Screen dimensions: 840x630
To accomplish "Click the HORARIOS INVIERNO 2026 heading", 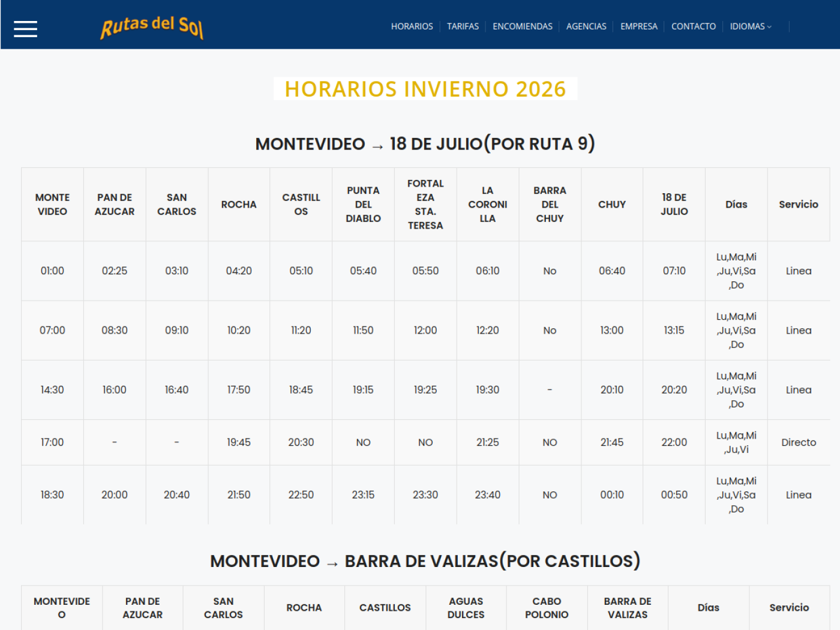I will [425, 89].
